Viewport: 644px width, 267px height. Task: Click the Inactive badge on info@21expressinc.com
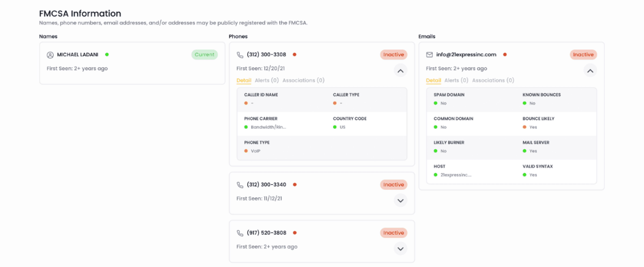click(x=583, y=55)
